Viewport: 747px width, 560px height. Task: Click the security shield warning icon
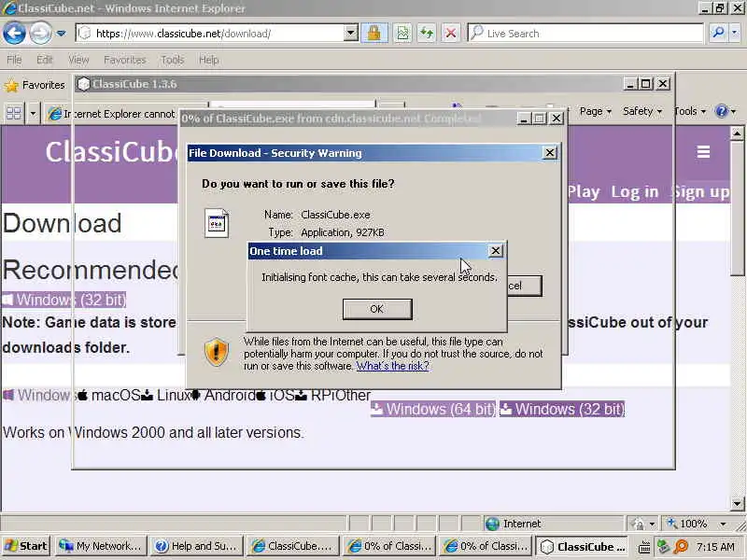[217, 353]
